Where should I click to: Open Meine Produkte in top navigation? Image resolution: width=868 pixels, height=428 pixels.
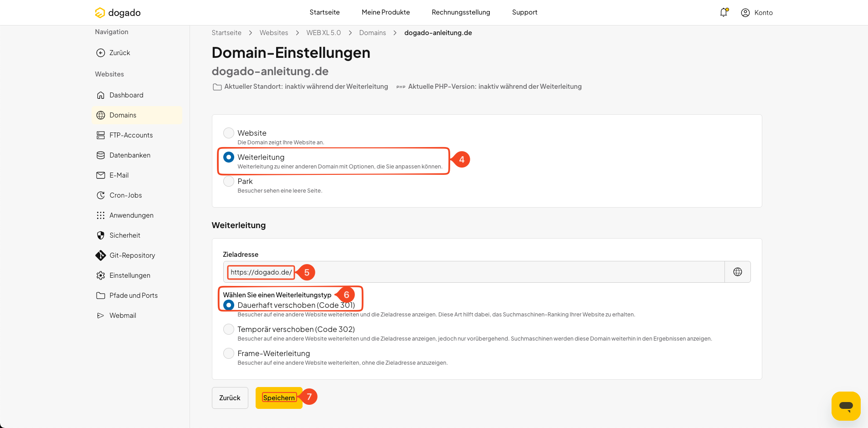[x=386, y=12]
